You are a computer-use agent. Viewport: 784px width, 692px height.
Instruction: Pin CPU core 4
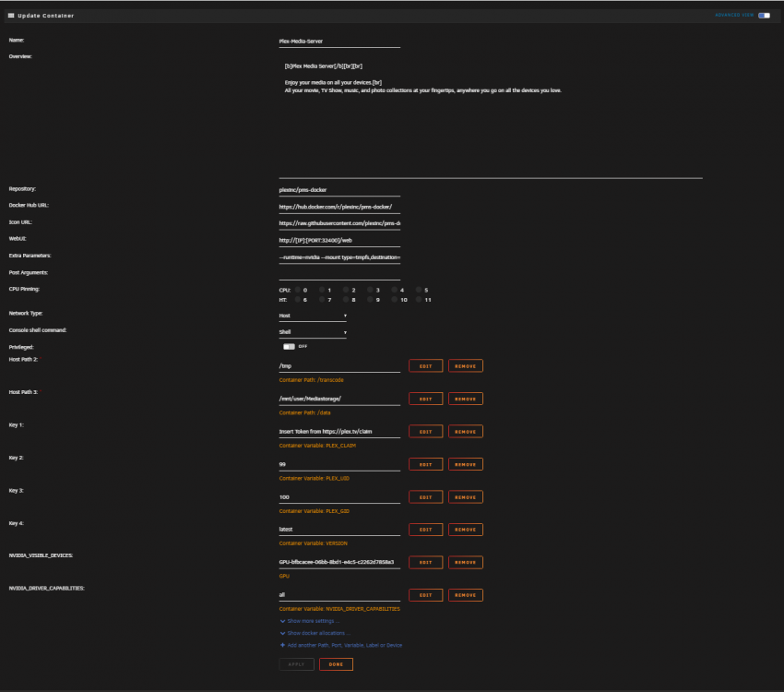tap(395, 290)
